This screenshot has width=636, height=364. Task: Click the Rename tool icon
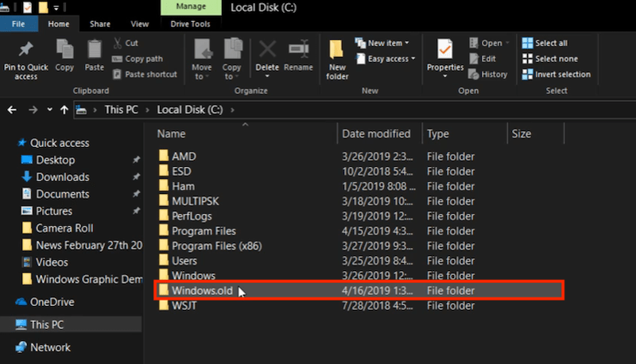click(299, 49)
